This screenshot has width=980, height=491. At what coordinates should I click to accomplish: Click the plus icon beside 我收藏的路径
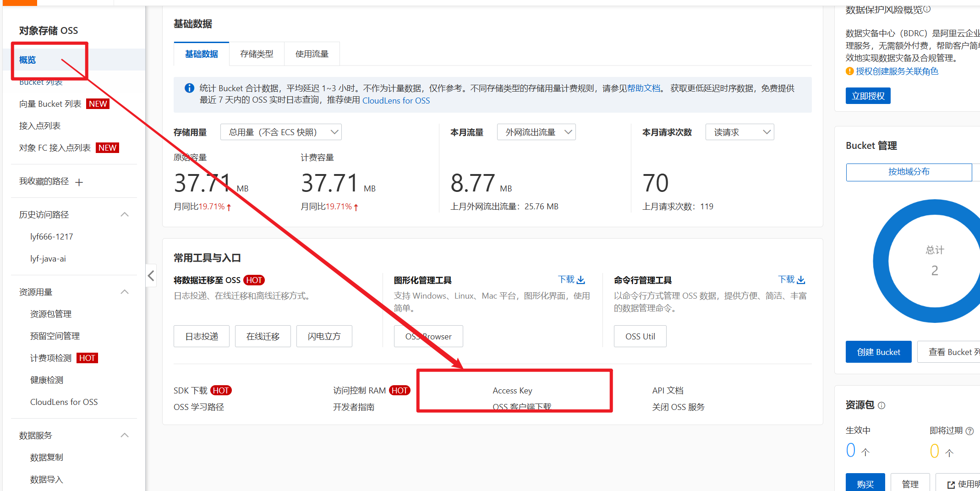pyautogui.click(x=79, y=182)
